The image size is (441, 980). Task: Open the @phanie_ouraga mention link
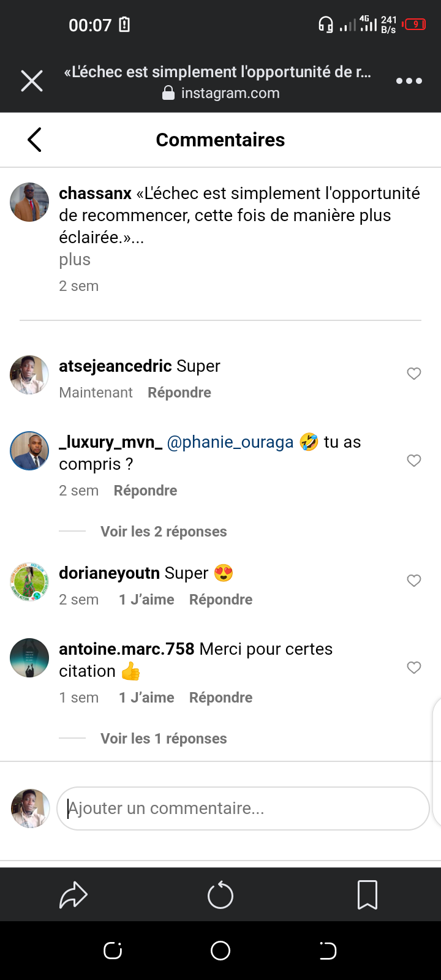pos(230,442)
